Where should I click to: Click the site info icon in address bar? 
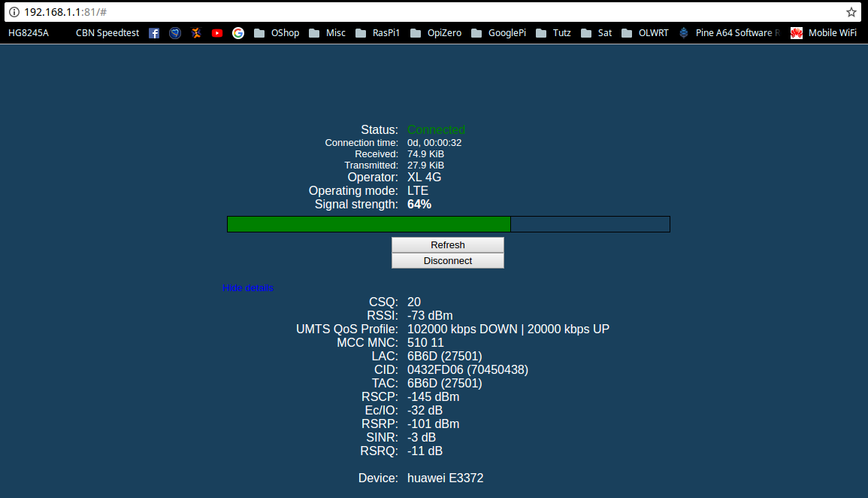pyautogui.click(x=14, y=11)
